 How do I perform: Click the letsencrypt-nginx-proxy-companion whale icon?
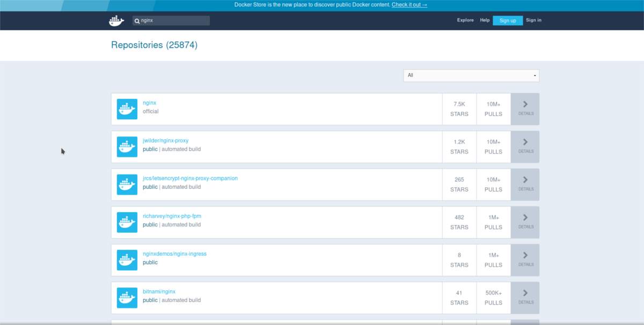(x=127, y=184)
